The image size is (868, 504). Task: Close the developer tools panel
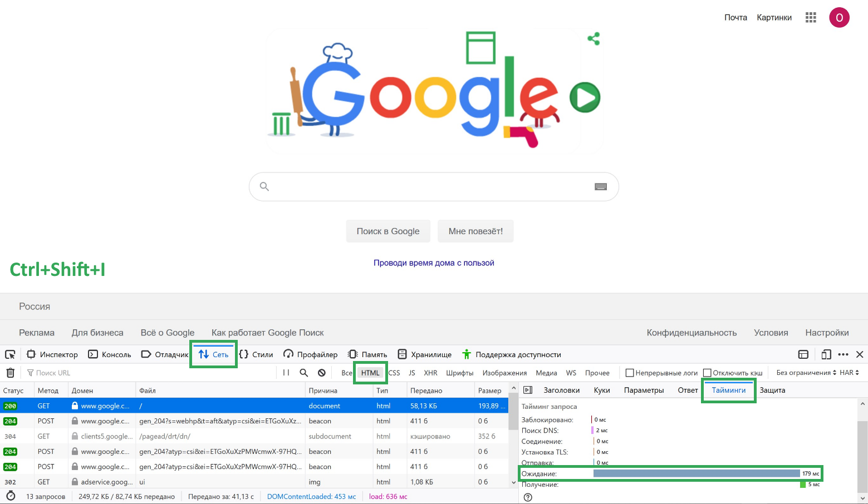click(860, 354)
